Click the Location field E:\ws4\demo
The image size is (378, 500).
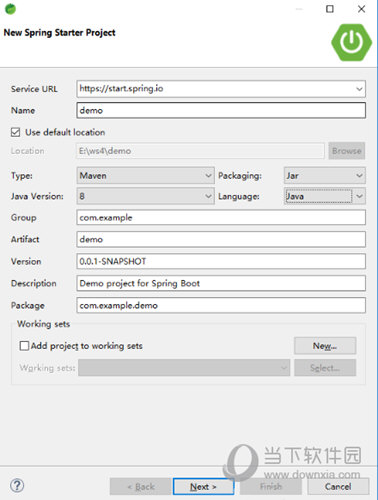click(200, 151)
